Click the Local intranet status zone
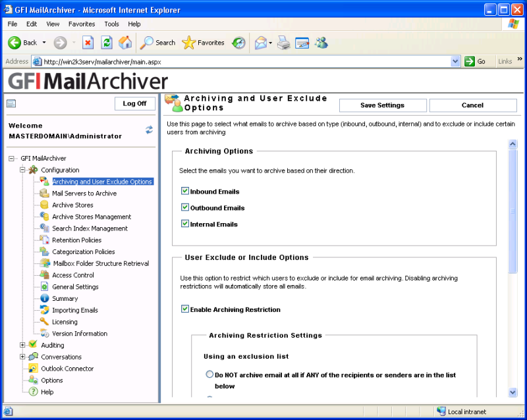Screen dimensions: 527x420 tap(462, 411)
